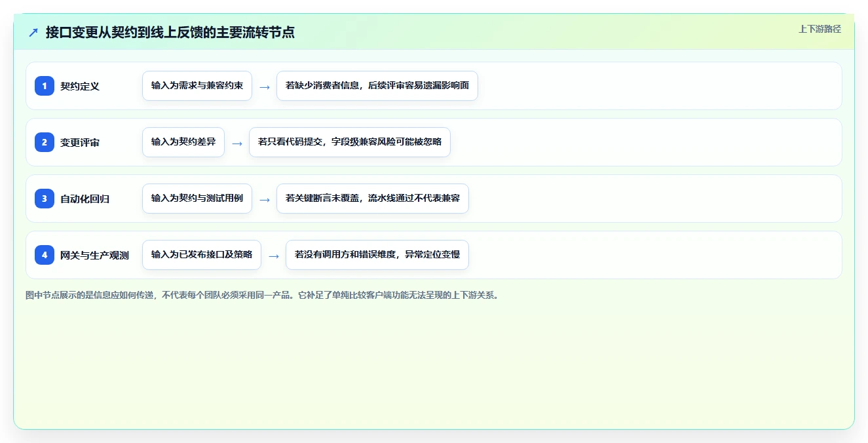Click the arrow icon beside the title

coord(33,32)
